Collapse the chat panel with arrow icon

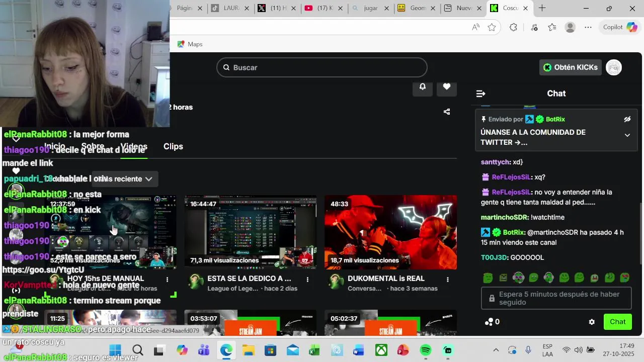pos(480,94)
